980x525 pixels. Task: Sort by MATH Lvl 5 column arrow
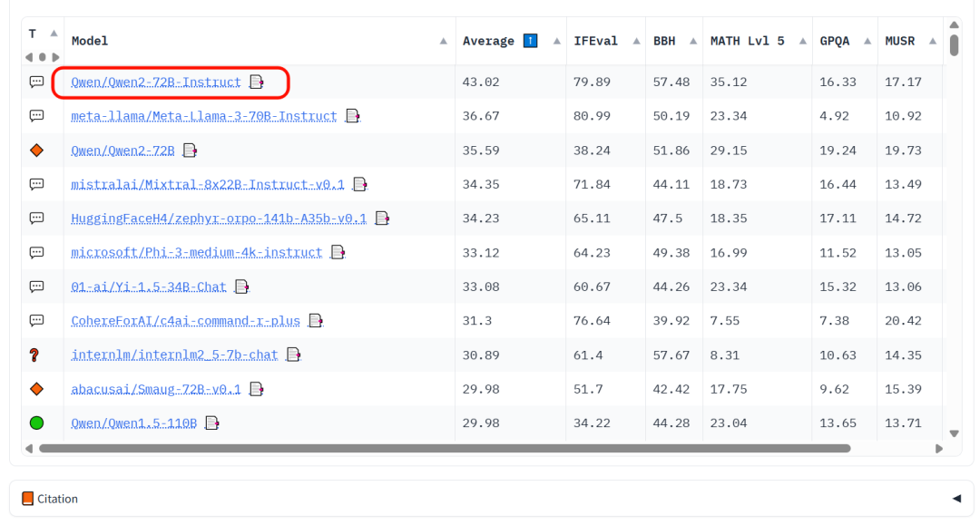point(802,41)
